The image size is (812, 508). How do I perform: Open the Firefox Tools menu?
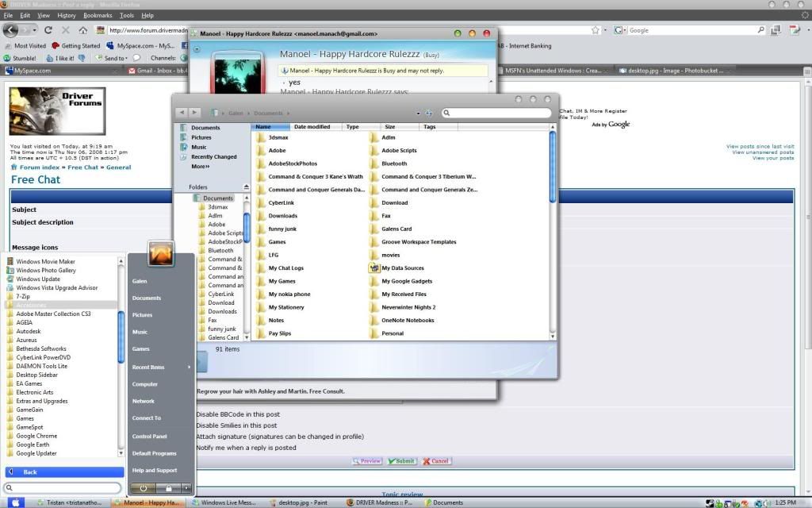[x=127, y=16]
